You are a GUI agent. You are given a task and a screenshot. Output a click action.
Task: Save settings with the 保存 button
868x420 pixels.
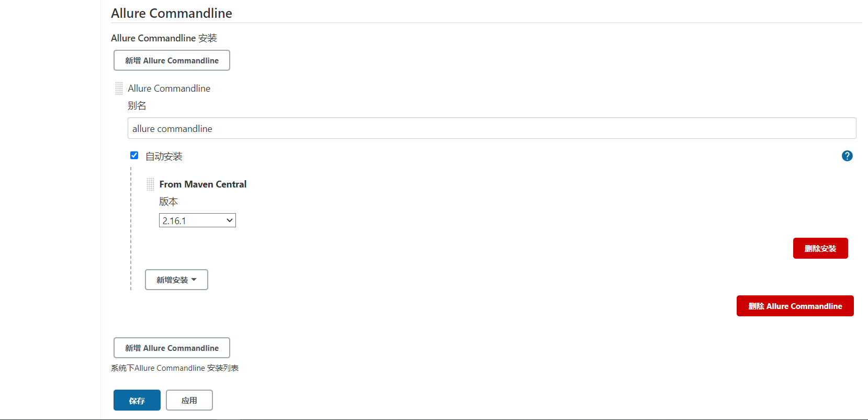[137, 400]
